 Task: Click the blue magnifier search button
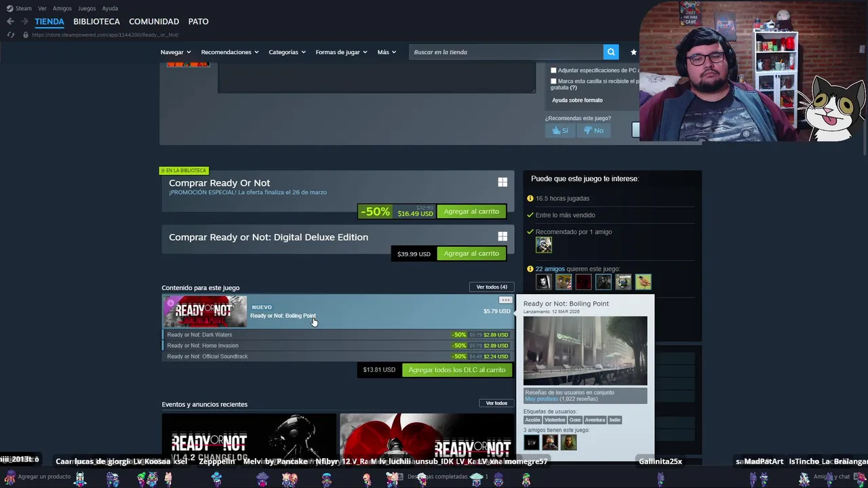click(x=611, y=52)
